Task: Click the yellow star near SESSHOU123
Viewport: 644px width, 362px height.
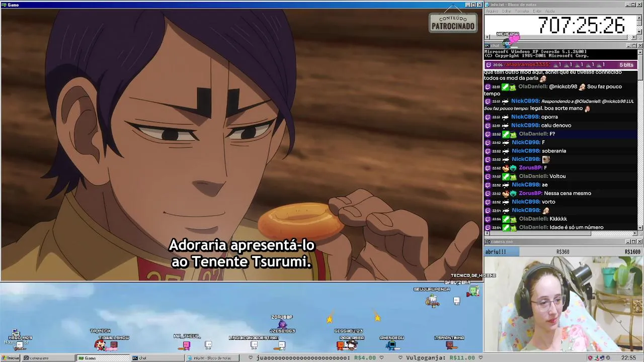Action: click(330, 319)
